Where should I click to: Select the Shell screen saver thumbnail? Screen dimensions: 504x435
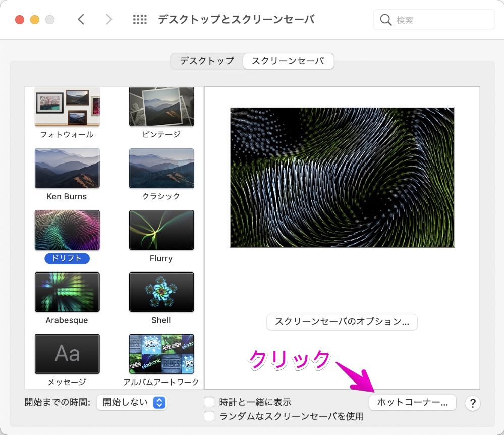(161, 292)
